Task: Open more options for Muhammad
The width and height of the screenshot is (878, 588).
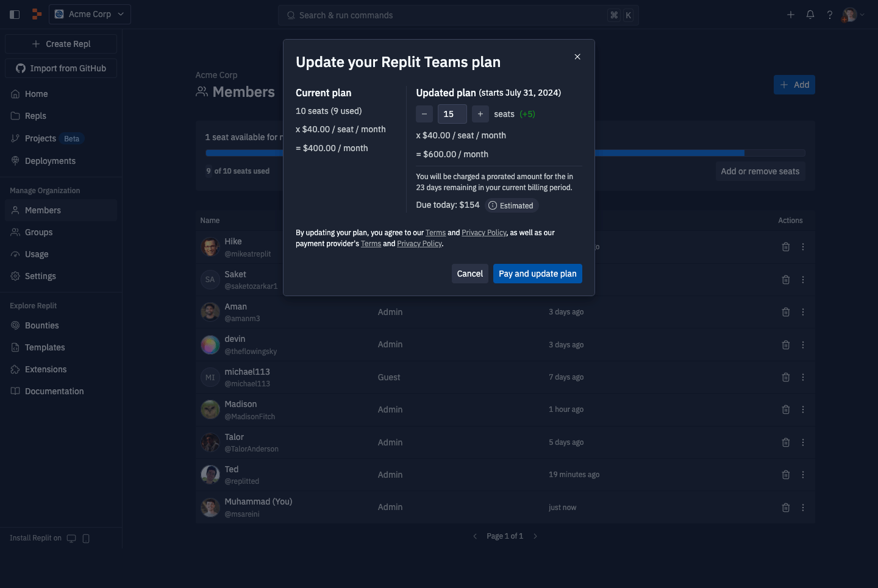Action: [803, 508]
